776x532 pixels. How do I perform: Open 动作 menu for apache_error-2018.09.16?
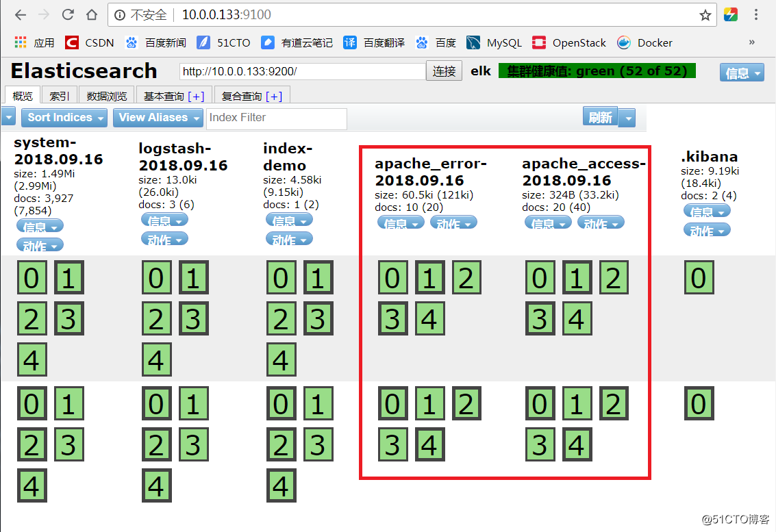tap(454, 223)
